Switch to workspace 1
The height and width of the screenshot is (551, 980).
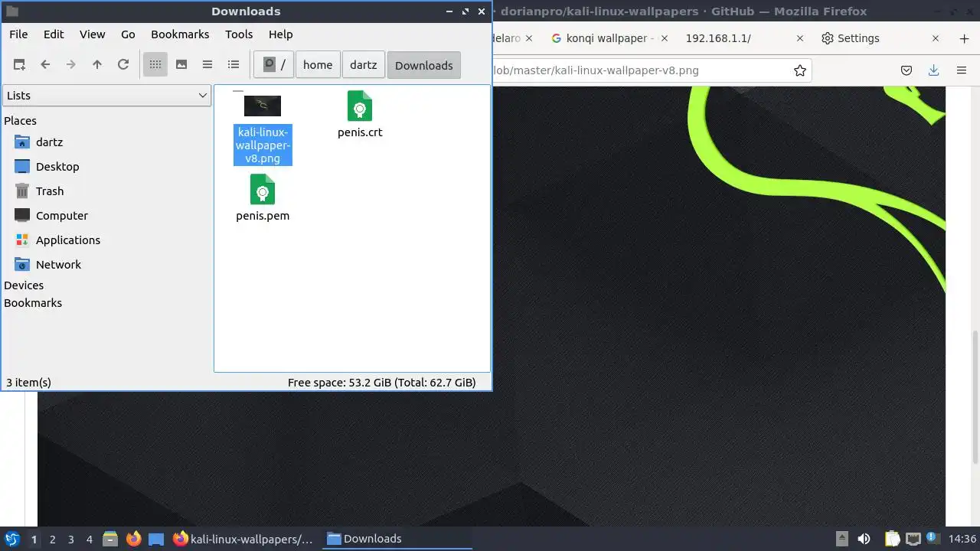pyautogui.click(x=34, y=539)
